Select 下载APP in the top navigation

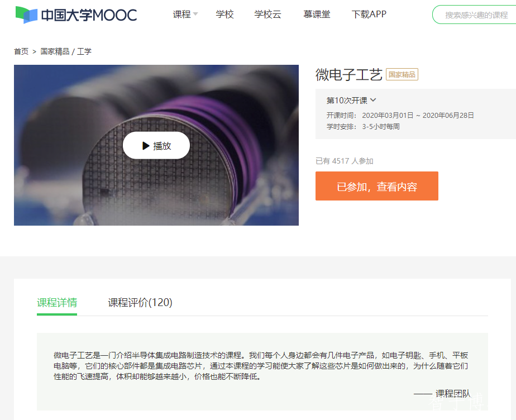[x=369, y=14]
